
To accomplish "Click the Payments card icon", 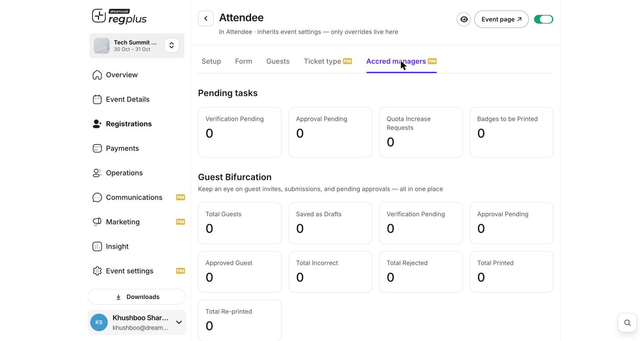I will pos(97,148).
